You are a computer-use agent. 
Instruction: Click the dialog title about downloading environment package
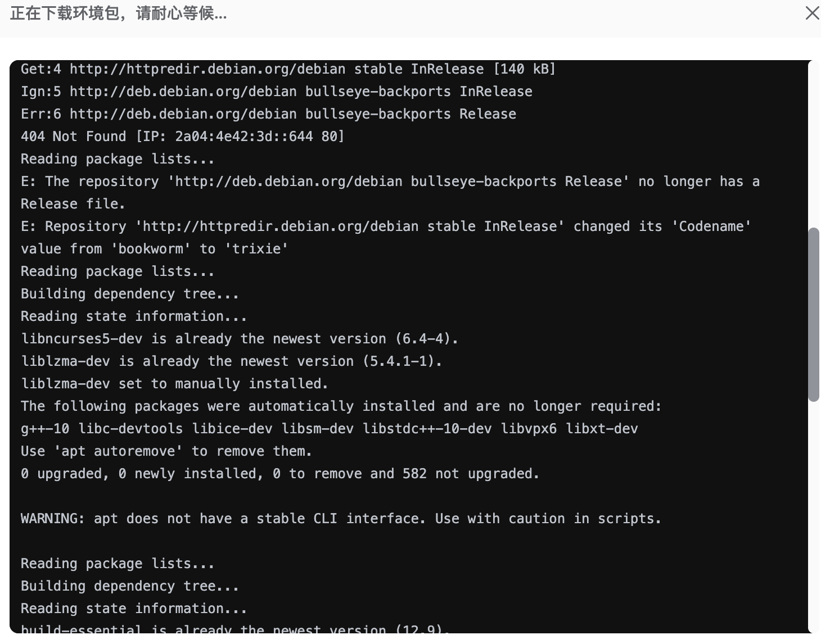point(118,14)
